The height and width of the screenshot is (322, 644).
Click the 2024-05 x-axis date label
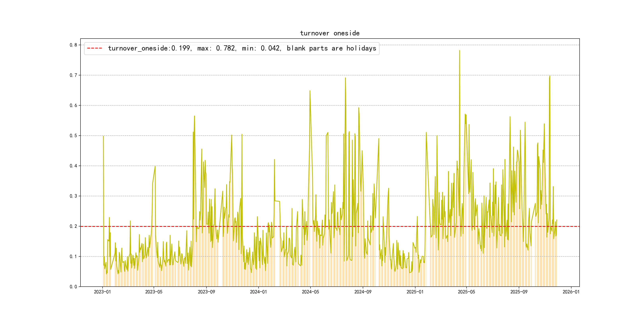[x=310, y=292]
